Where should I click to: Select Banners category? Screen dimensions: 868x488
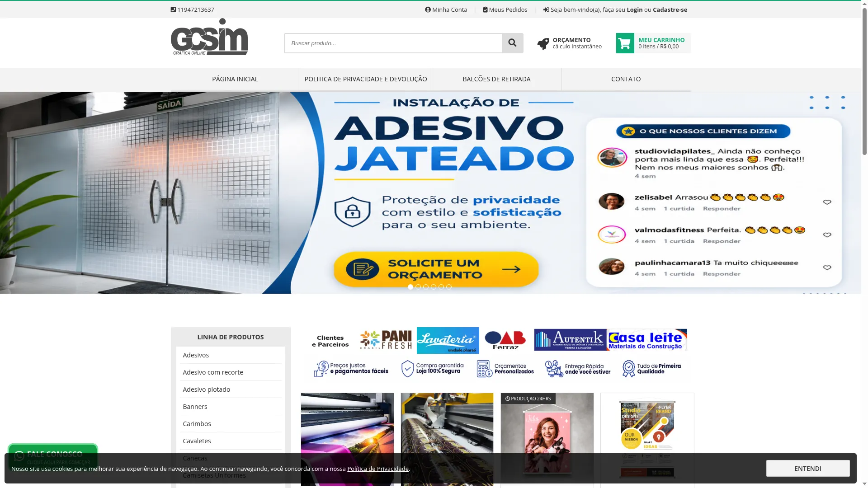tap(231, 407)
